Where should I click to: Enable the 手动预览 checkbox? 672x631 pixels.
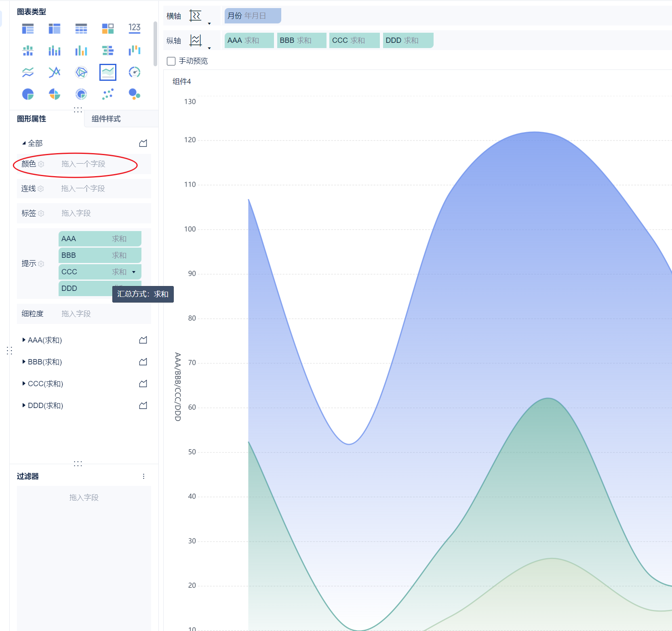point(171,61)
